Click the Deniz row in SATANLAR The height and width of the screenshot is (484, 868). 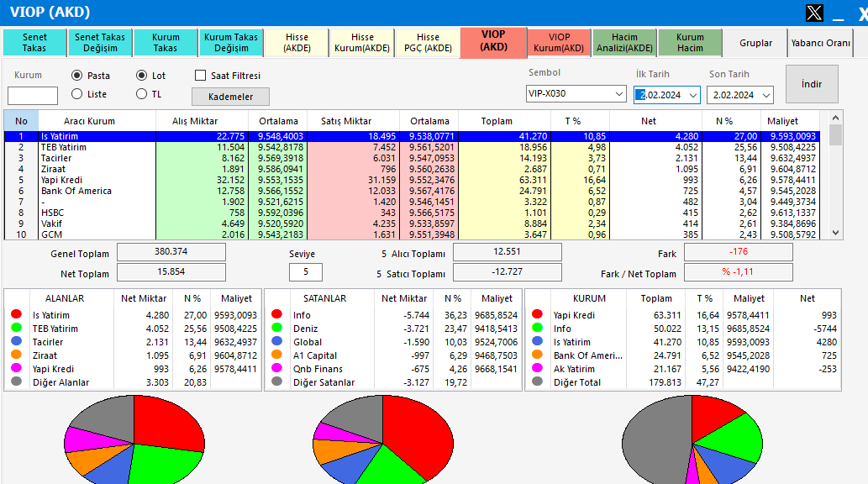click(393, 329)
